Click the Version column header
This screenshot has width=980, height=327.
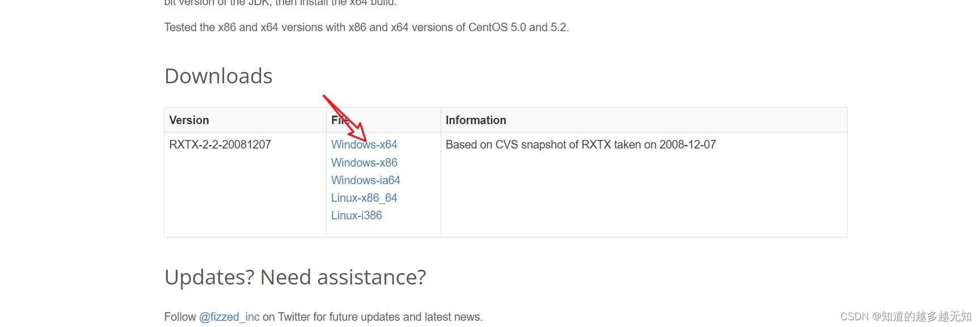point(189,120)
